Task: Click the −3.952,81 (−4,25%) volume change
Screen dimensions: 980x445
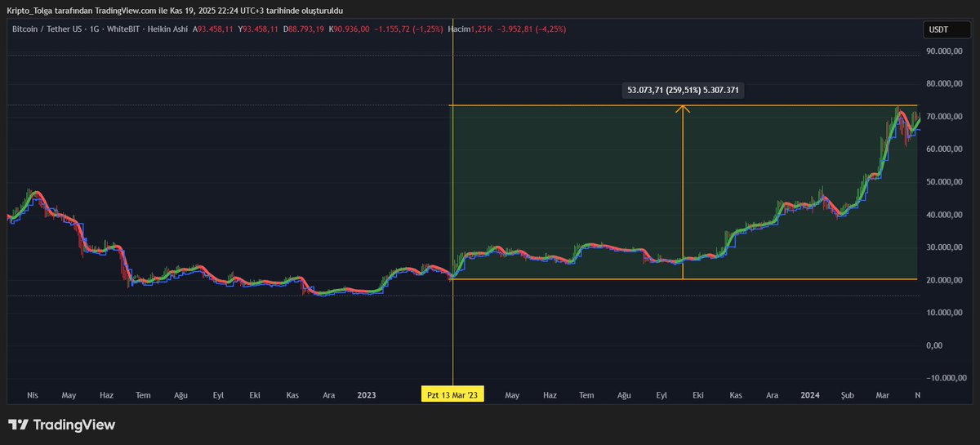Action: pos(532,29)
